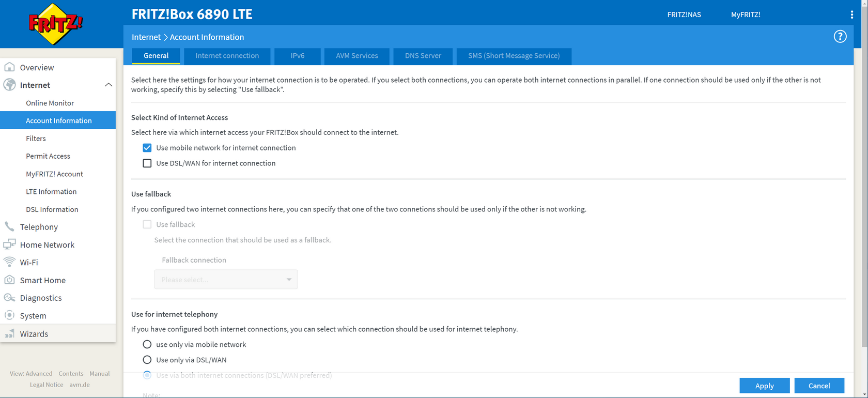Open MyFRITZ! link in header

tap(746, 14)
